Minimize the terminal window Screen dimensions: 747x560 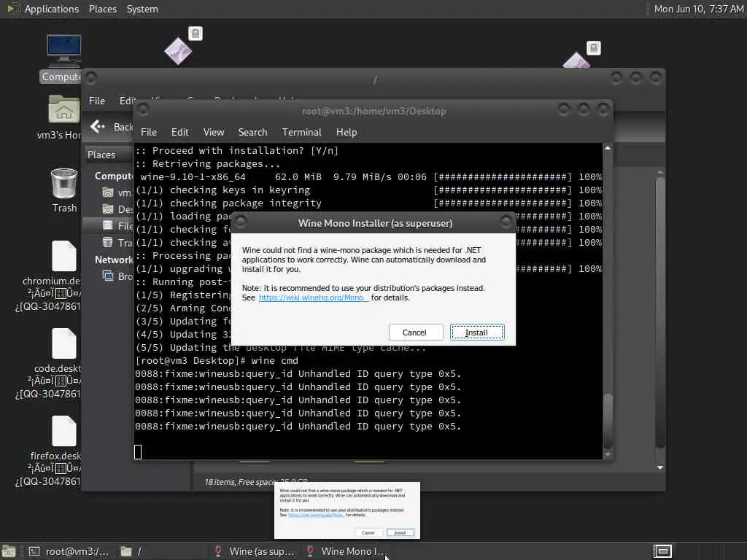point(564,109)
